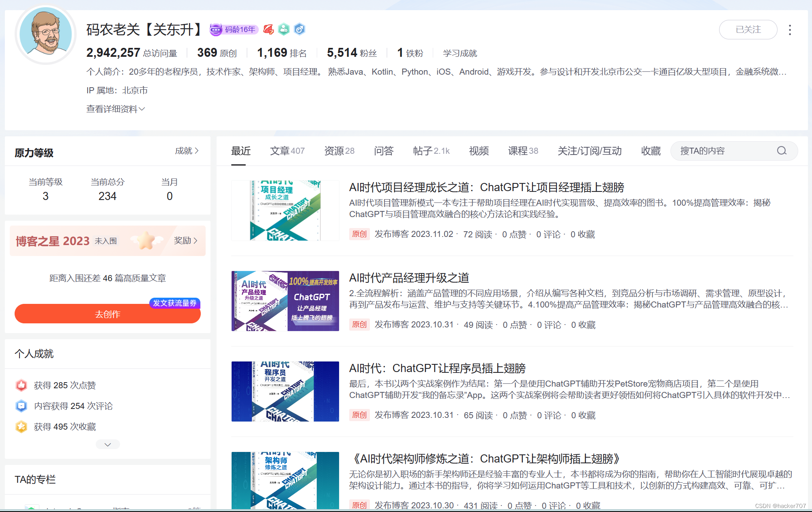The height and width of the screenshot is (512, 812).
Task: Click the green user medal icon
Action: [284, 29]
